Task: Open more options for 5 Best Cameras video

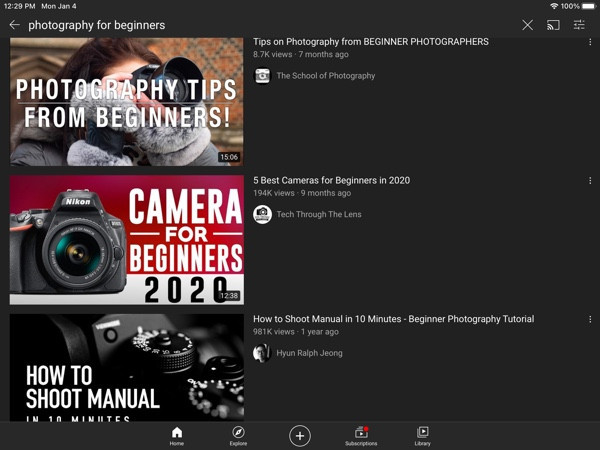Action: (x=590, y=181)
